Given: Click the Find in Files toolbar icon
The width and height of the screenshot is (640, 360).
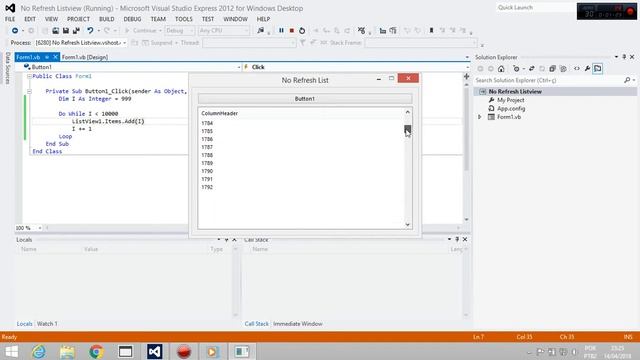Looking at the screenshot, I should pyautogui.click(x=260, y=31).
